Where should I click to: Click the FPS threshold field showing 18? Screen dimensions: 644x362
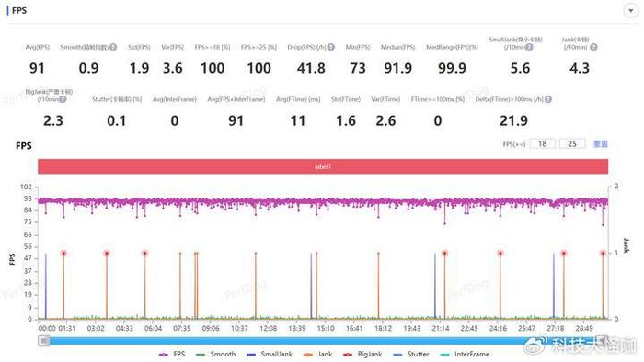click(x=542, y=144)
